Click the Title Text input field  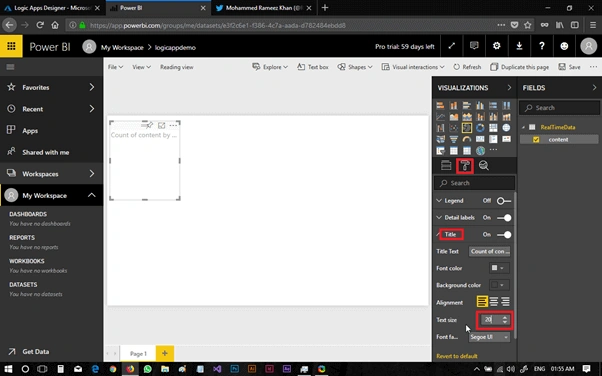(x=490, y=252)
